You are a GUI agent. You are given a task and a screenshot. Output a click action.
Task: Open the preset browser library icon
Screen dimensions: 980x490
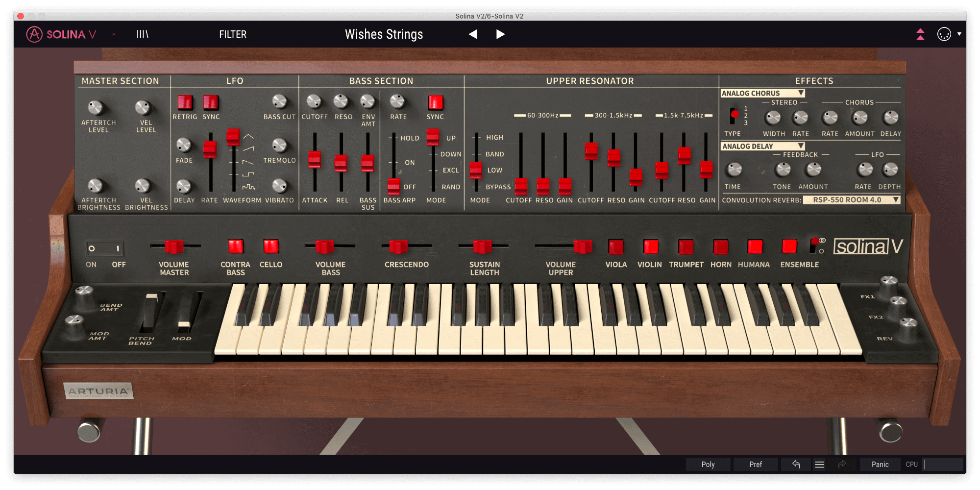click(x=142, y=34)
